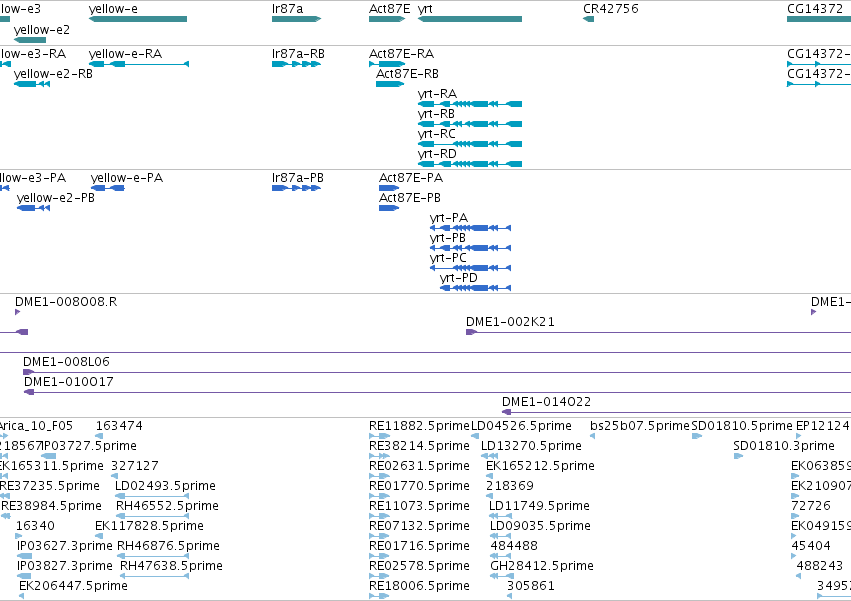Select the RE02578.5prime EST
851x601 pixels.
420,566
